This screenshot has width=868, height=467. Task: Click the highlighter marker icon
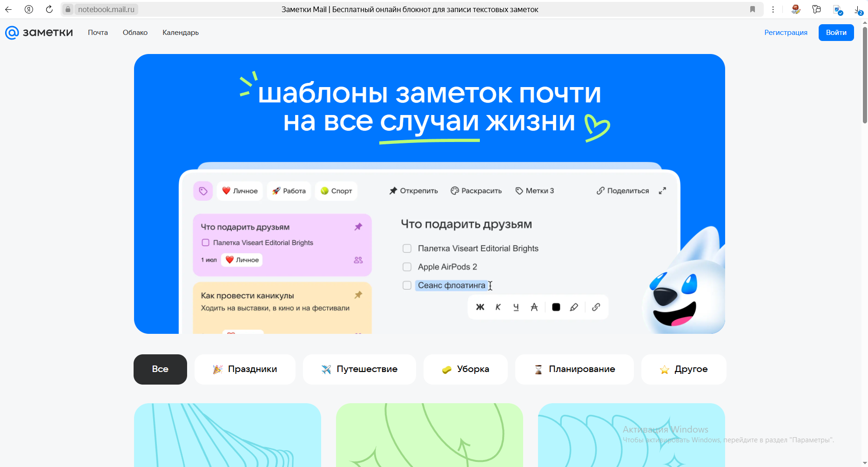[x=574, y=307]
